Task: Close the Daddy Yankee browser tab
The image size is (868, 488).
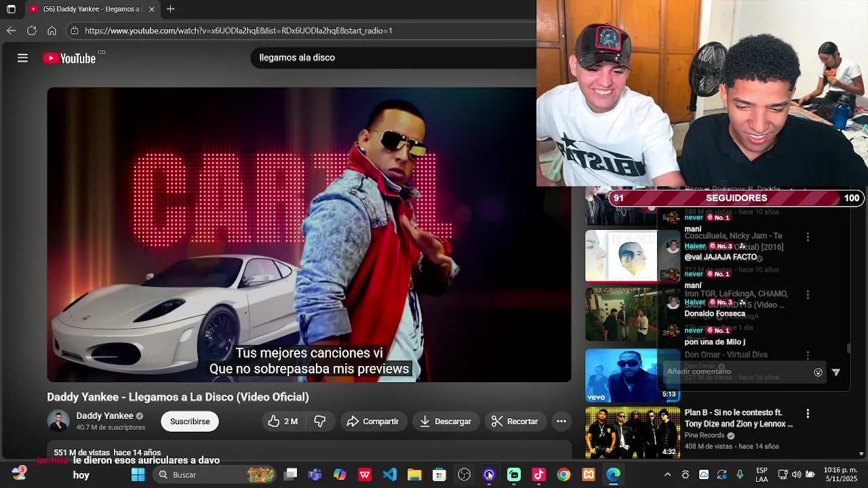Action: [x=152, y=9]
